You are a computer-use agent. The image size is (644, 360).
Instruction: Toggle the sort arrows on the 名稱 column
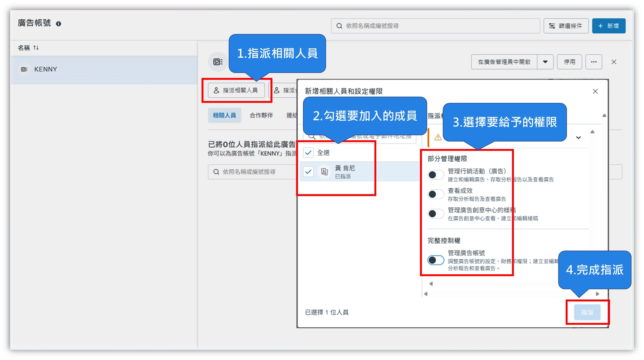click(x=37, y=48)
